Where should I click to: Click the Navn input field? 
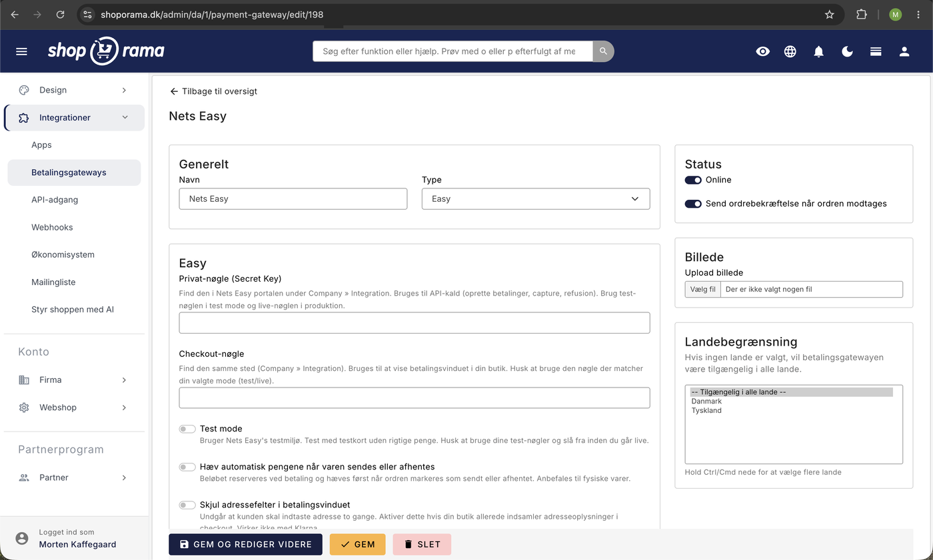293,198
